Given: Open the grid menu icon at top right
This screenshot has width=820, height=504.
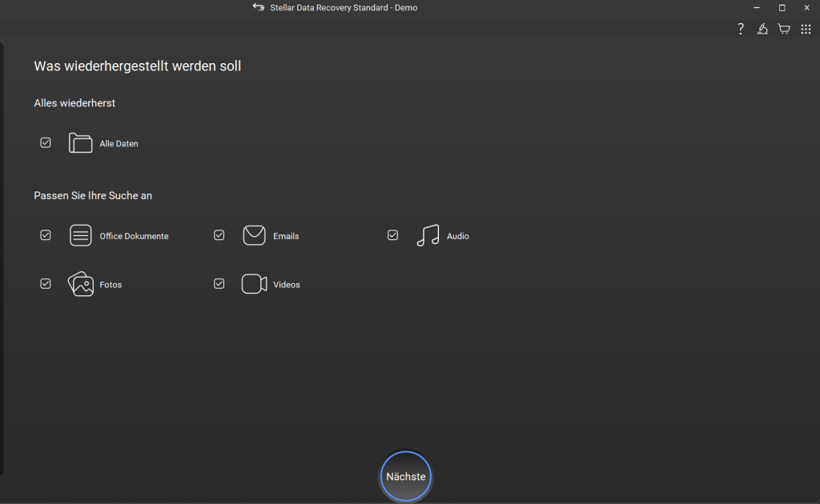Looking at the screenshot, I should tap(806, 29).
